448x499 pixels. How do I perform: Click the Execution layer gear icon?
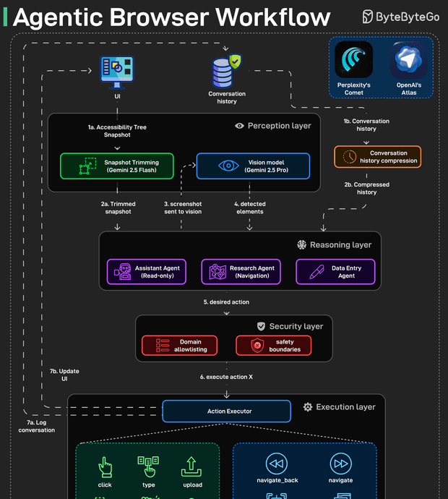[308, 407]
